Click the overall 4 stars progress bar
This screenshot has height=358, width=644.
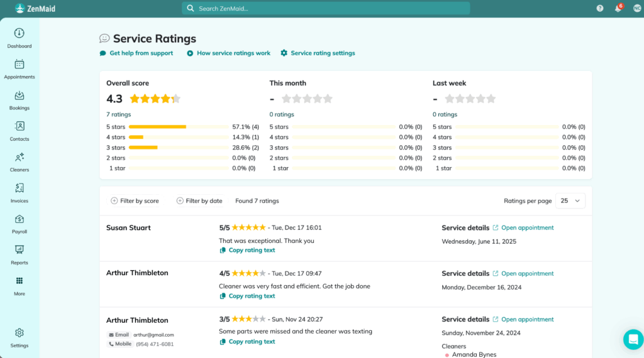point(179,137)
